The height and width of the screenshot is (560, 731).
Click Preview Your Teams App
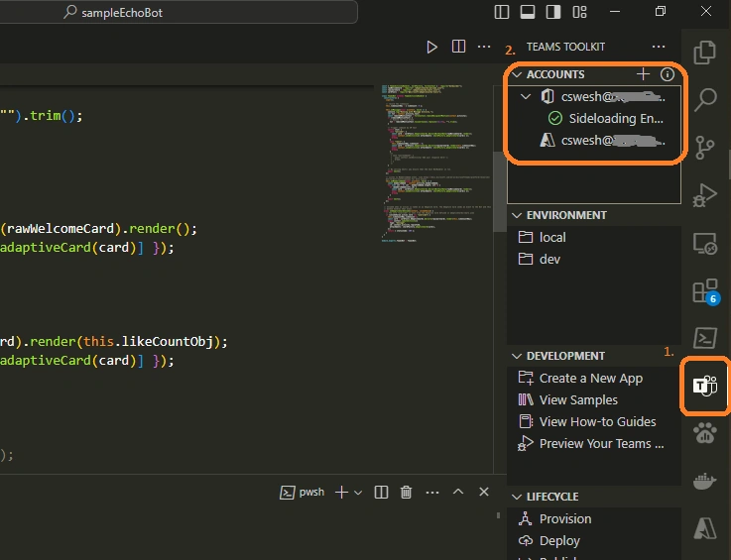pyautogui.click(x=594, y=443)
